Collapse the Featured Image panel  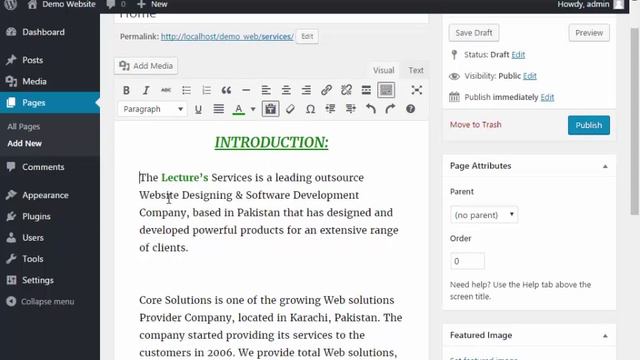605,336
